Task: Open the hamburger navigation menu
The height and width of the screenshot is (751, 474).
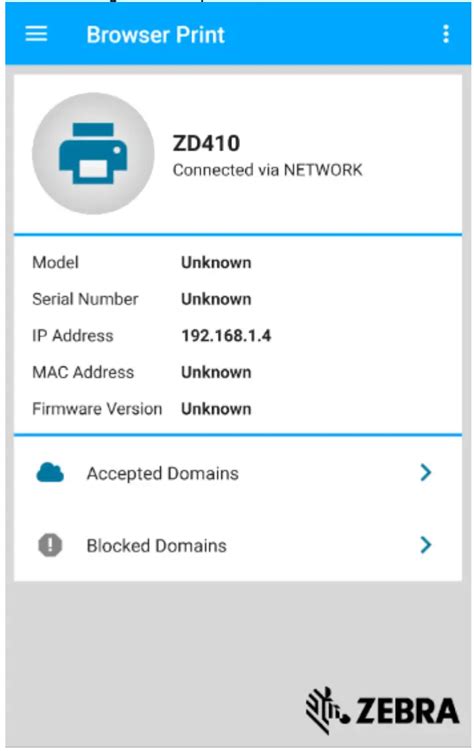Action: point(36,34)
